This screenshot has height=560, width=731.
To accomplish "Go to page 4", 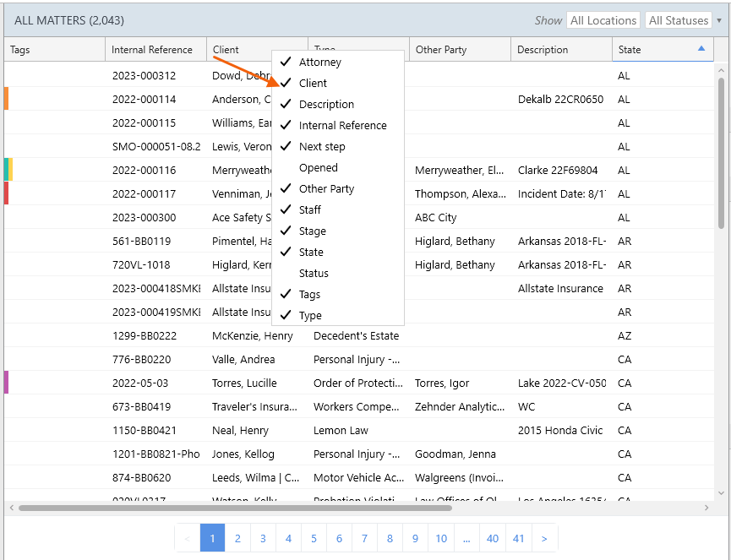I will [288, 538].
